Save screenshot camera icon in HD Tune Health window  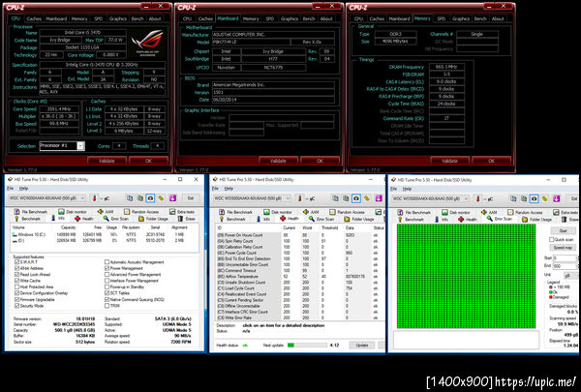click(x=355, y=198)
